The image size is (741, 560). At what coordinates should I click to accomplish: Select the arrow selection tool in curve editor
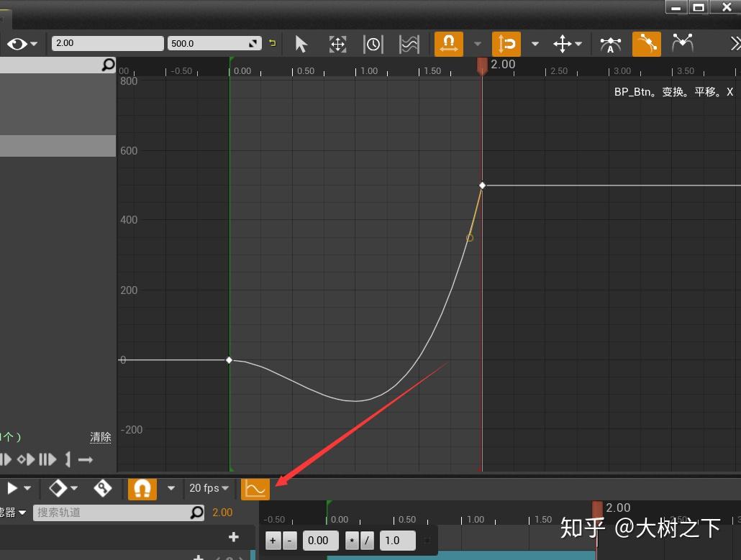click(x=301, y=44)
